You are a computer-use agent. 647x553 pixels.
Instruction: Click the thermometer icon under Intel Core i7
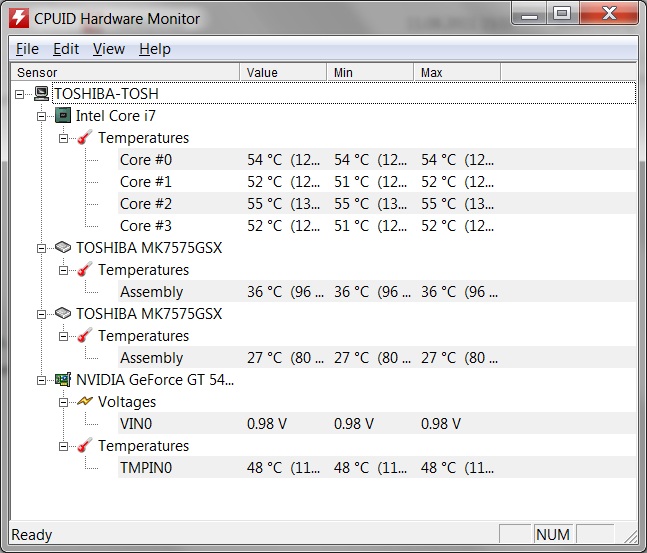85,137
